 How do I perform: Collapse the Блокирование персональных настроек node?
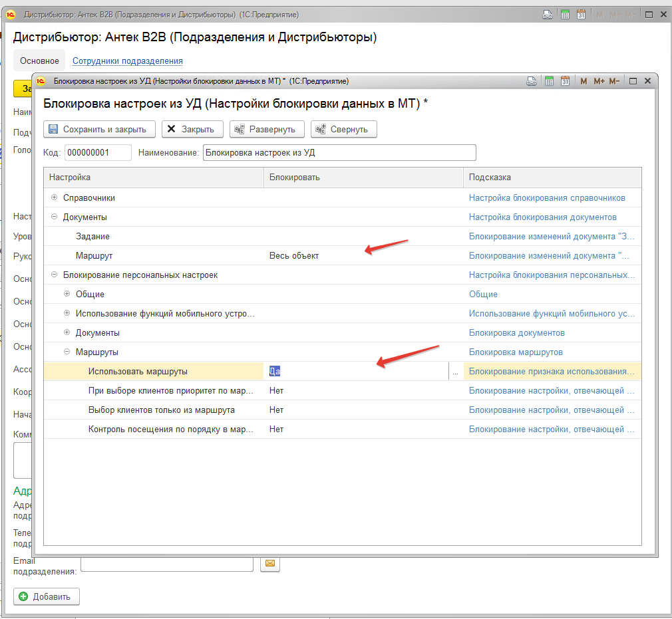[55, 275]
